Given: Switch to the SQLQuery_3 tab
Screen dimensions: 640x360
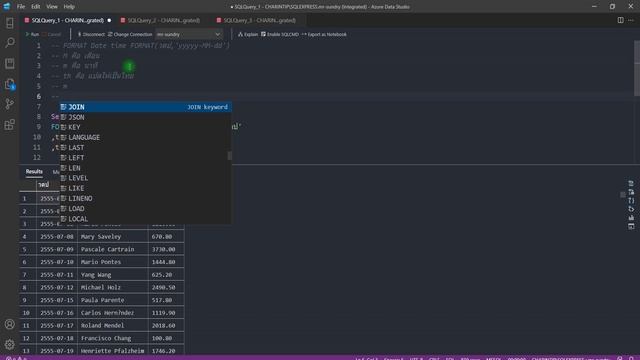Looking at the screenshot, I should point(259,20).
